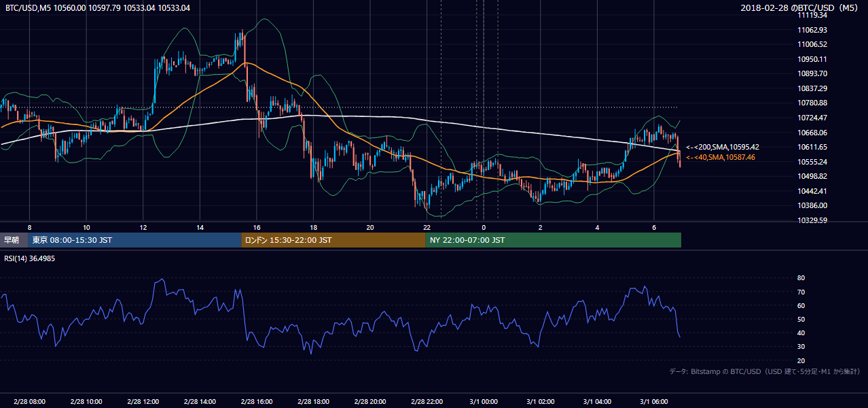Click the 2/28 10:00 date axis label

pos(86,402)
